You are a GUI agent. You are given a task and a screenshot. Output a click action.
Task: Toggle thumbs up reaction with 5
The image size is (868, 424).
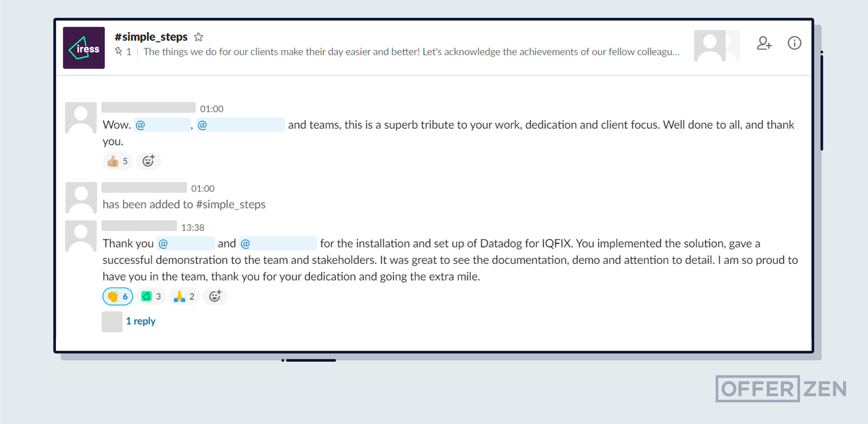click(118, 161)
